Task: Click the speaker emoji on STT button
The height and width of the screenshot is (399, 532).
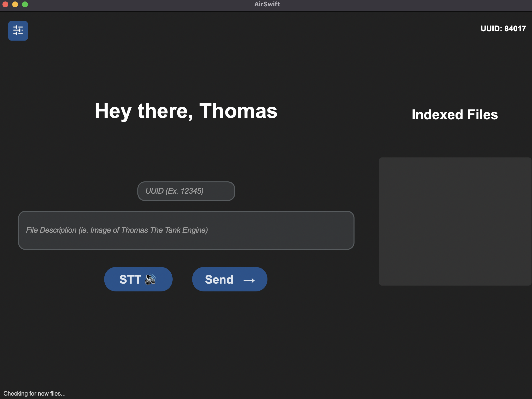Action: pos(150,279)
